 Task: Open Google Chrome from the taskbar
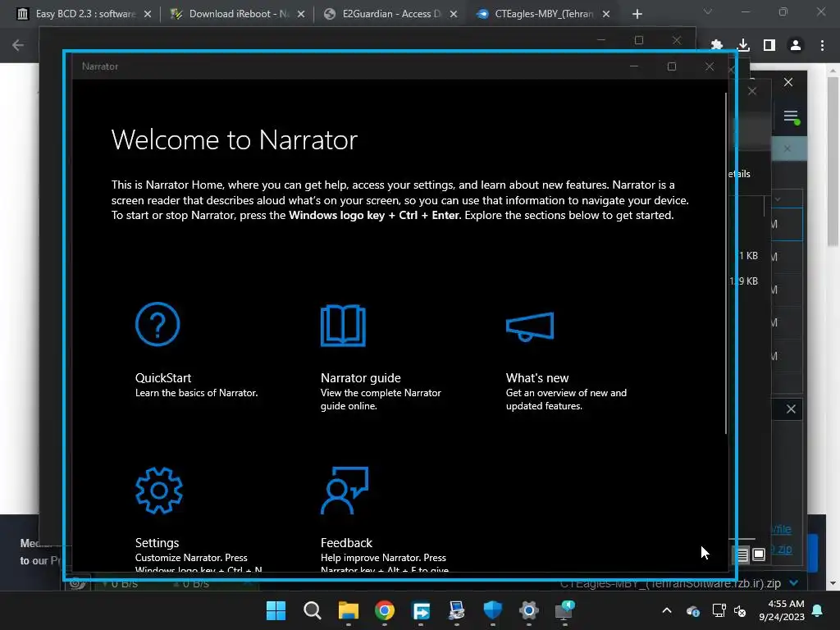click(385, 610)
